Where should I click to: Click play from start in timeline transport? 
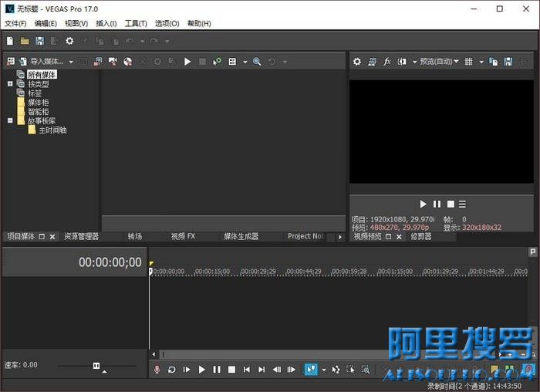pyautogui.click(x=187, y=370)
